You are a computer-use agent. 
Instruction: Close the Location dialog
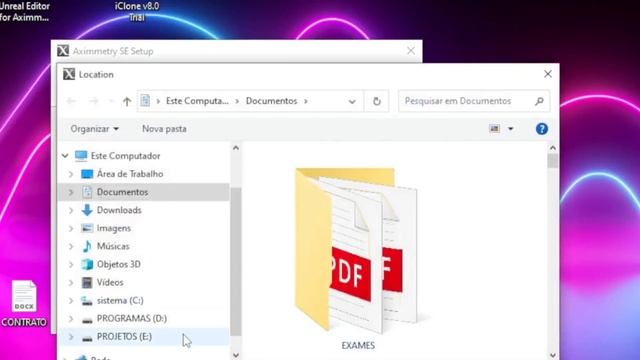click(x=548, y=74)
